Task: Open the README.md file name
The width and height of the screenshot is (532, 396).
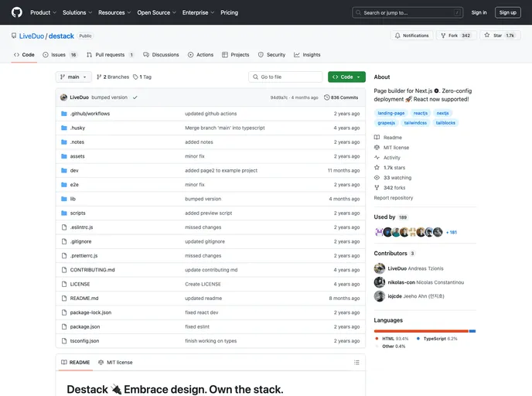Action: (84, 299)
